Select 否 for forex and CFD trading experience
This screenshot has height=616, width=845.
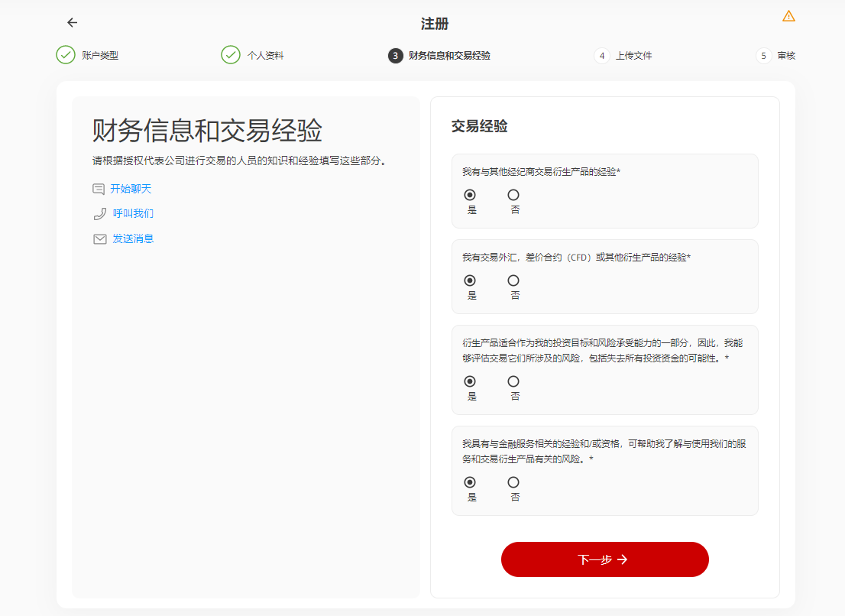click(513, 280)
